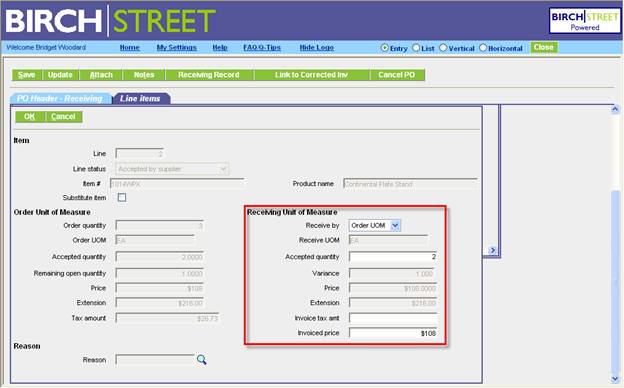Click the scrollbar down arrow
Image resolution: width=624 pixels, height=388 pixels.
[615, 378]
